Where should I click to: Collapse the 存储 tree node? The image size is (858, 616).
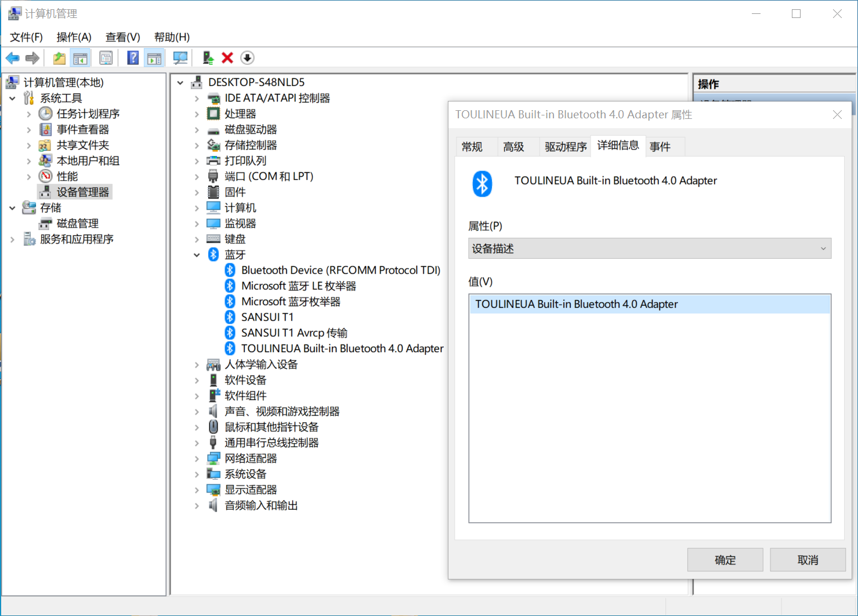(12, 208)
